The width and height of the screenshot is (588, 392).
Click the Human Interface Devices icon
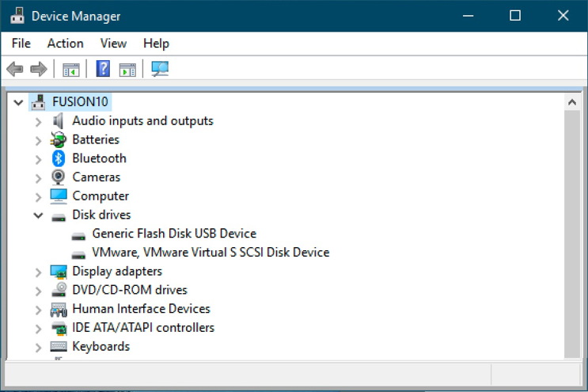click(59, 309)
